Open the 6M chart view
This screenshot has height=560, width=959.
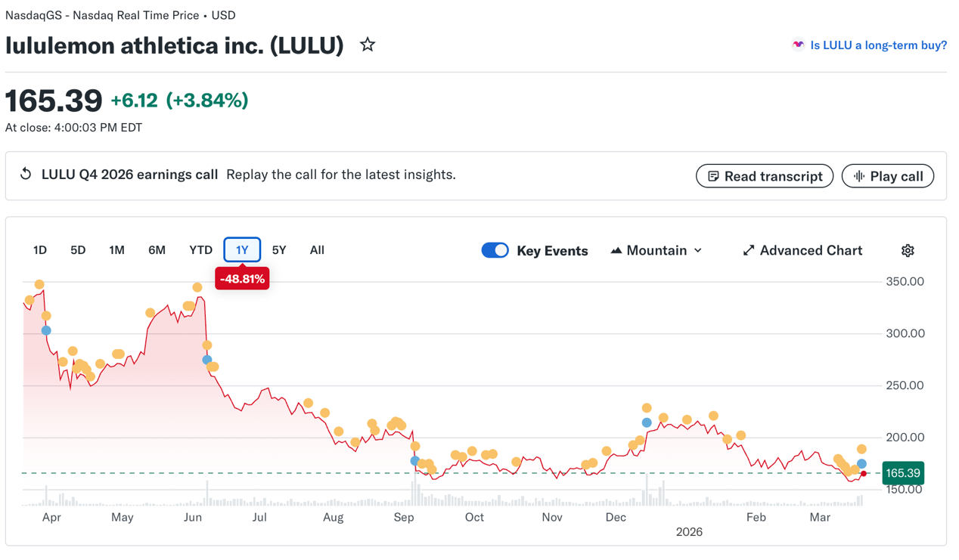pos(157,249)
